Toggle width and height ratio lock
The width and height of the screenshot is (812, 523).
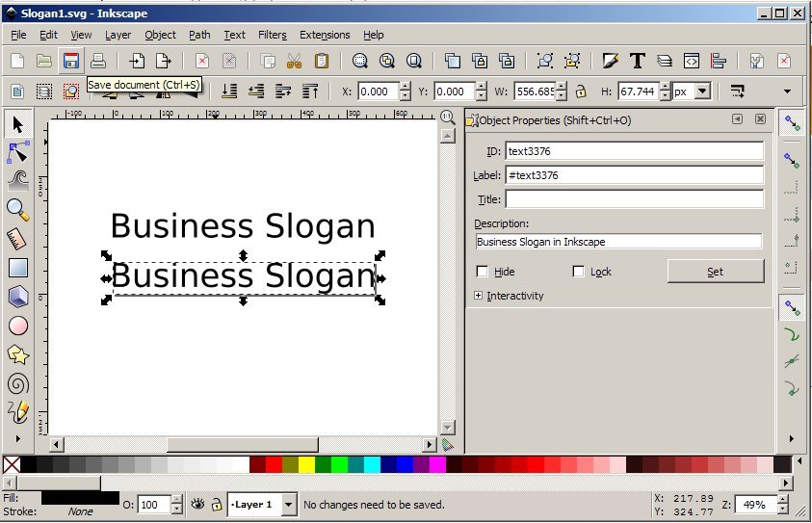coord(581,92)
